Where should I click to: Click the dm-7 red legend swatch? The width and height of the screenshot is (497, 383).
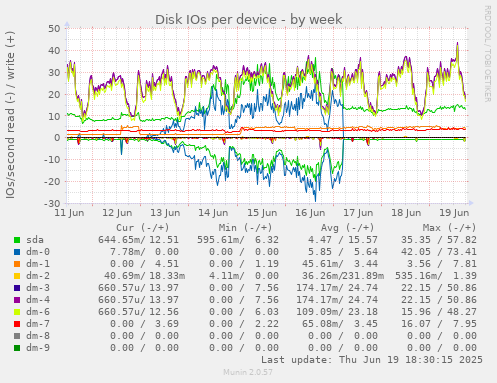coord(17,324)
